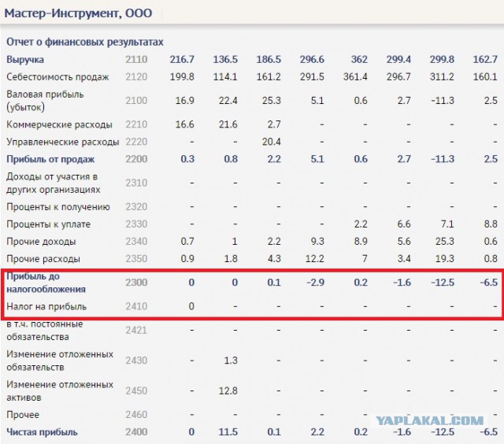
Task: Select row code 2200
Action: click(136, 159)
